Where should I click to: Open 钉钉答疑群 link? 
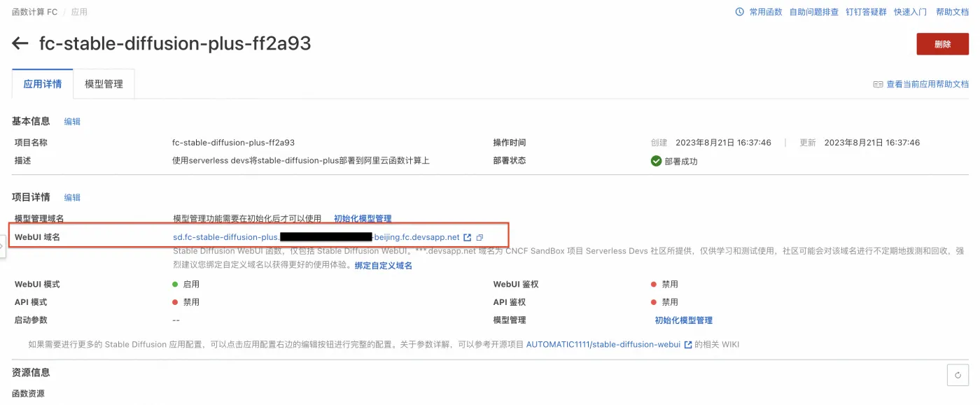[x=866, y=12]
